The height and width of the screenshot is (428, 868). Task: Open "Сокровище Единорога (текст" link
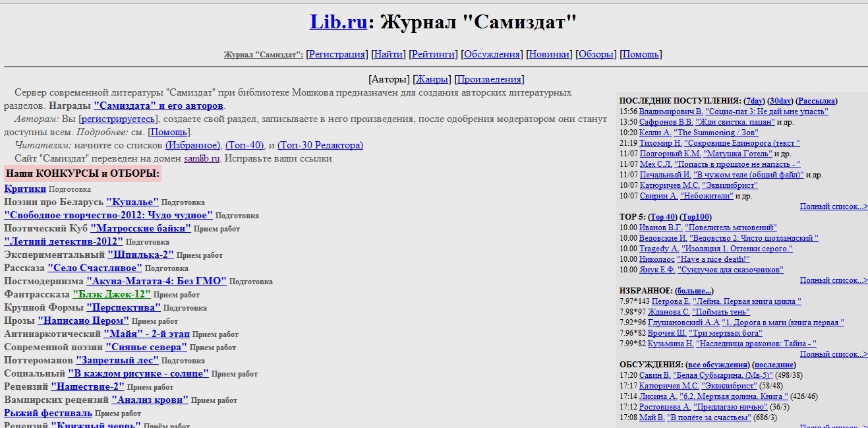(x=742, y=143)
